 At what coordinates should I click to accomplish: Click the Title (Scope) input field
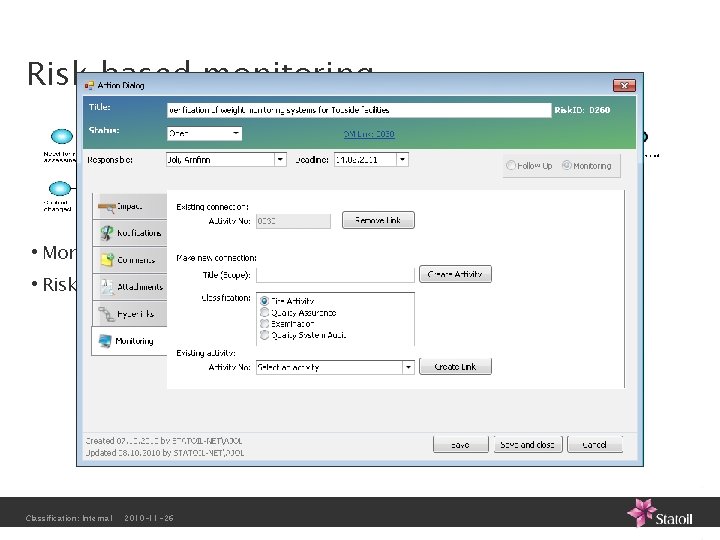[335, 275]
